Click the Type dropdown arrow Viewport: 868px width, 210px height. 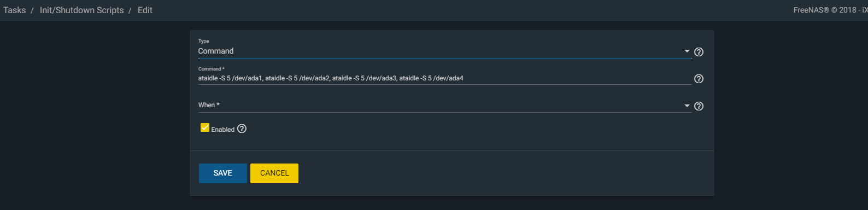tap(687, 51)
